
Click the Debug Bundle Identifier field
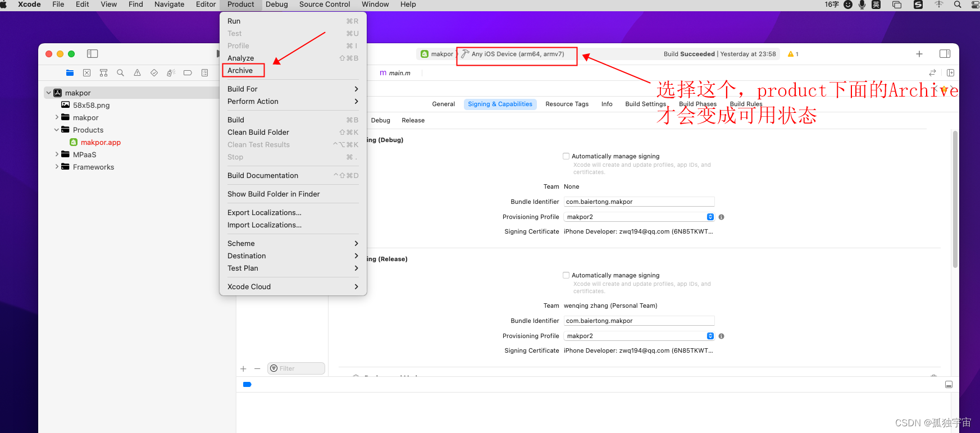coord(640,202)
